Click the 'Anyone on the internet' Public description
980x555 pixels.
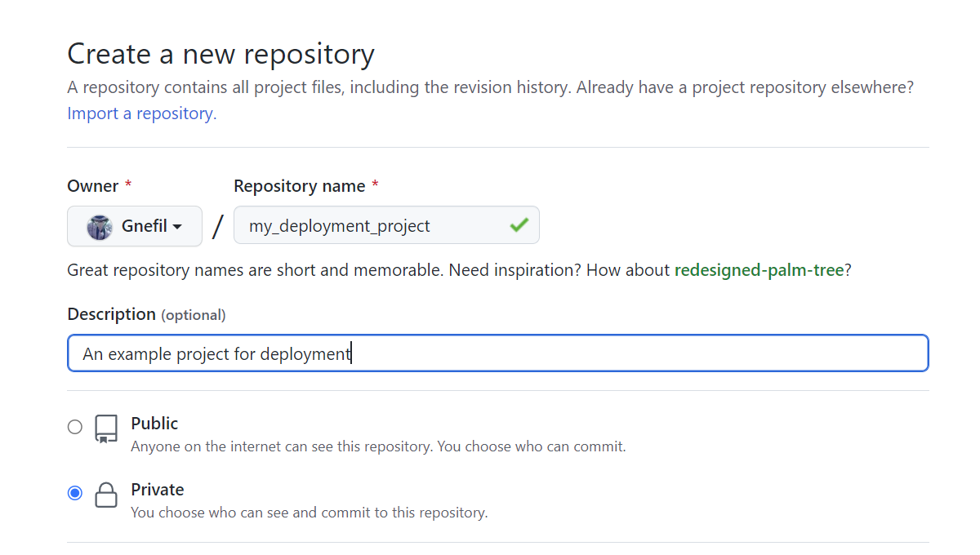click(x=378, y=446)
